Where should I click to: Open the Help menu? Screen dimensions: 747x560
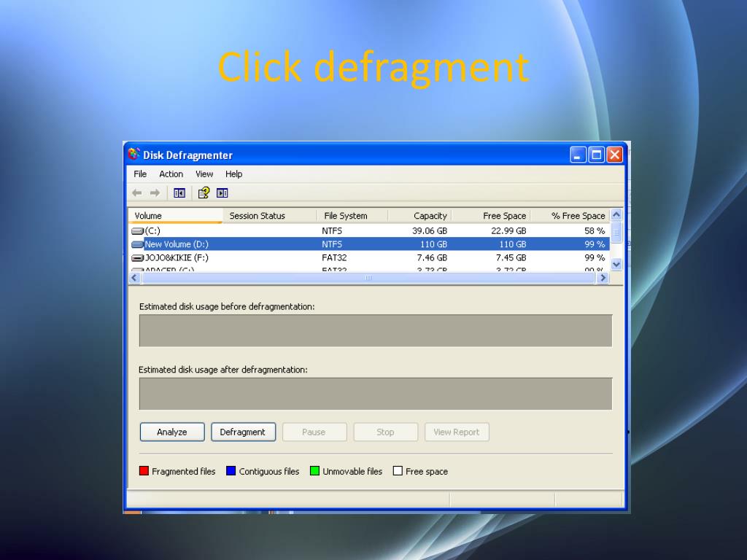[x=234, y=174]
